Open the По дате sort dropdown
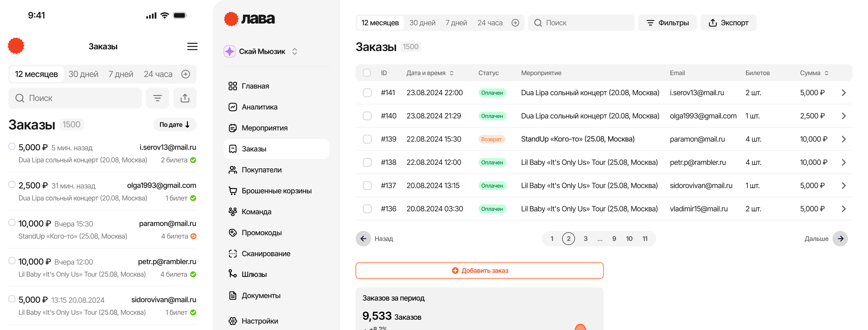The image size is (868, 330). (175, 125)
